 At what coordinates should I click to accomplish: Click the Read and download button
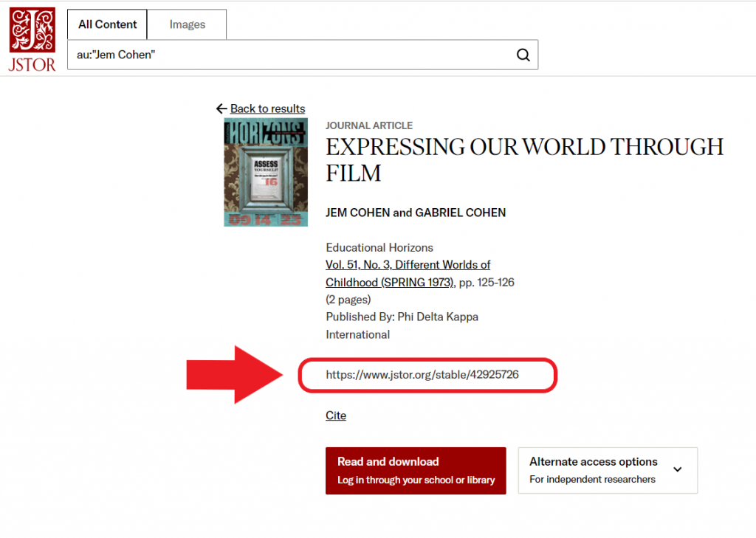click(416, 471)
